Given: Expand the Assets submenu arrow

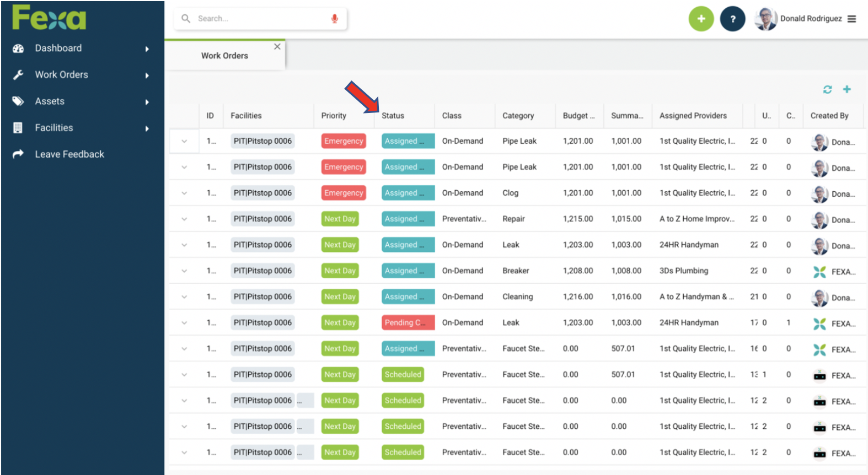Looking at the screenshot, I should click(x=147, y=102).
